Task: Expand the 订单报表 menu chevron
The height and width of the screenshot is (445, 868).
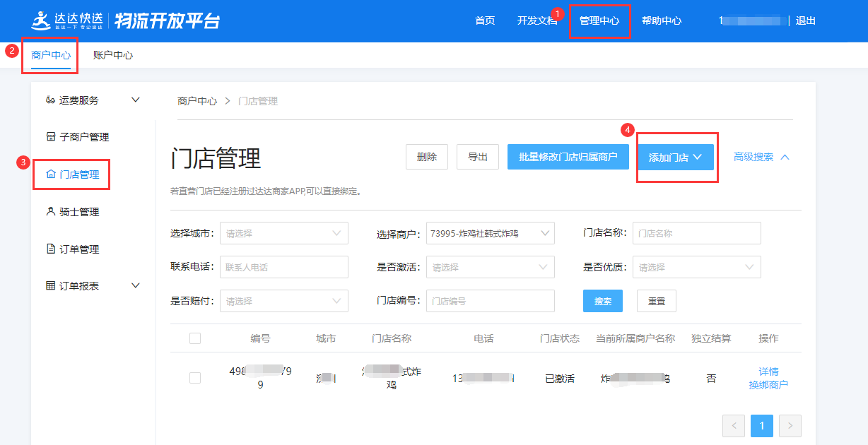Action: [136, 285]
